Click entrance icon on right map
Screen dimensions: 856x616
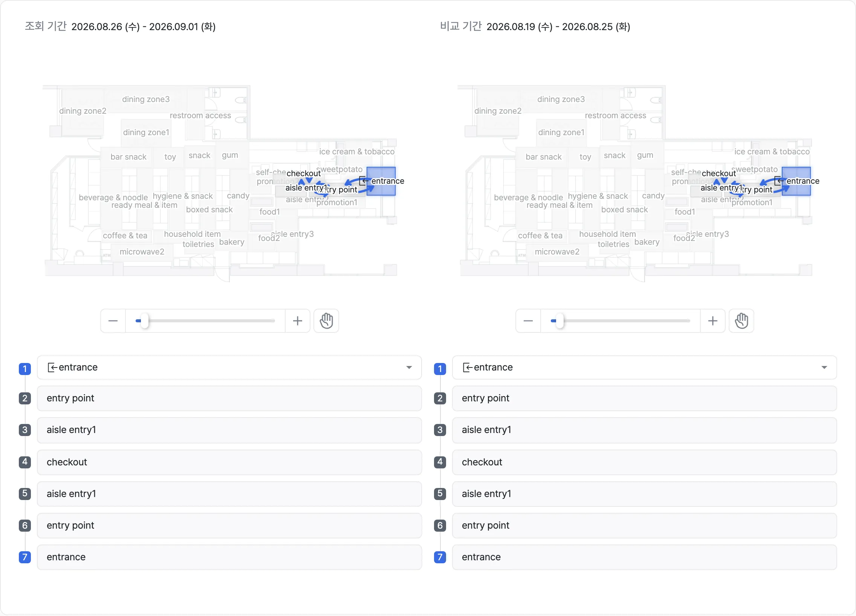click(778, 181)
